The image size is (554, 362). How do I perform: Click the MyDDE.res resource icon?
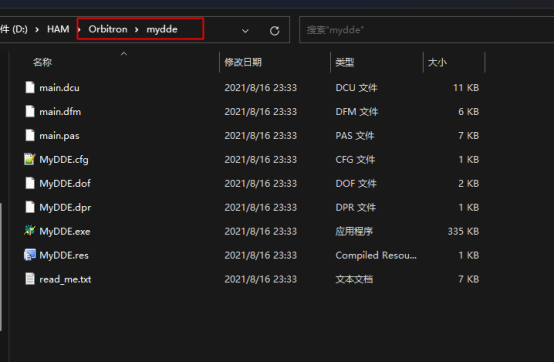click(30, 255)
